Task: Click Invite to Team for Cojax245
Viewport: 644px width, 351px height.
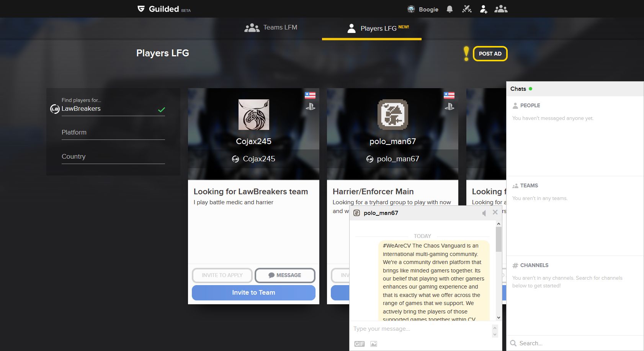Action: [x=253, y=293]
